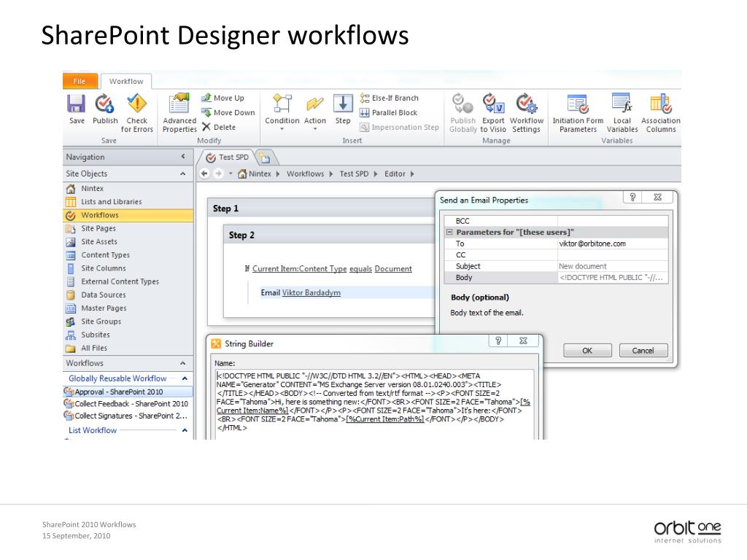Image resolution: width=747 pixels, height=560 pixels.
Task: Click the Save icon in the ribbon
Action: pyautogui.click(x=76, y=109)
